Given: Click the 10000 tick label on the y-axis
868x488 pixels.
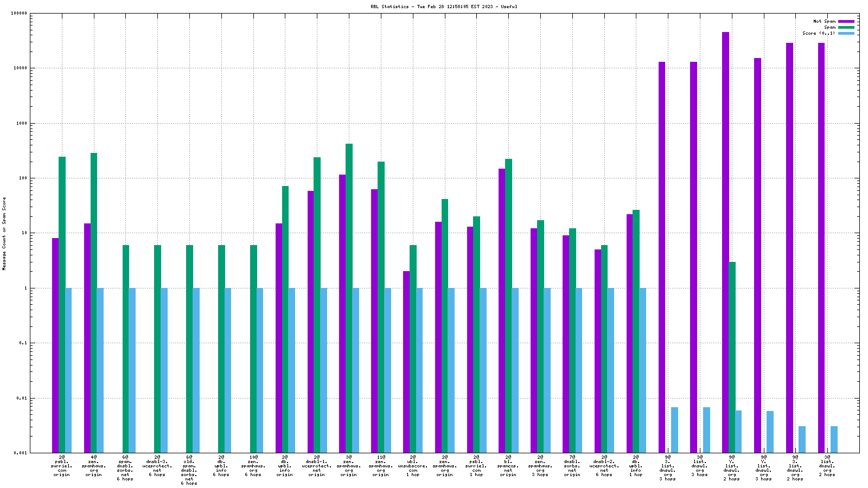Looking at the screenshot, I should pyautogui.click(x=20, y=68).
